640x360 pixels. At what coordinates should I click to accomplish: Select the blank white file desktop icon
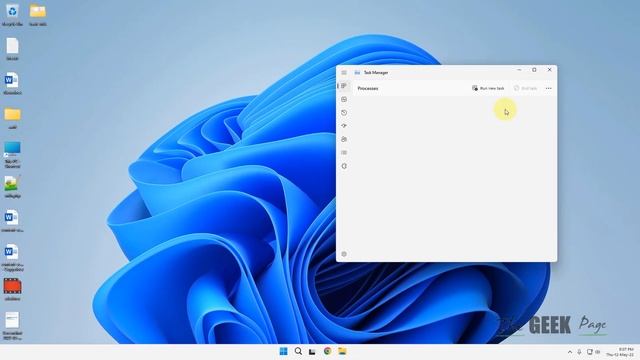pos(12,49)
